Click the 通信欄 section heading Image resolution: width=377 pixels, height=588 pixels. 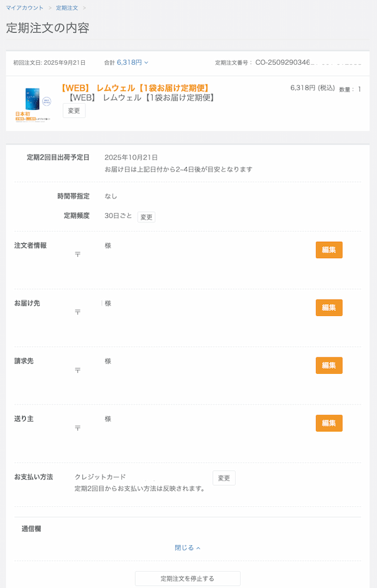tap(31, 529)
